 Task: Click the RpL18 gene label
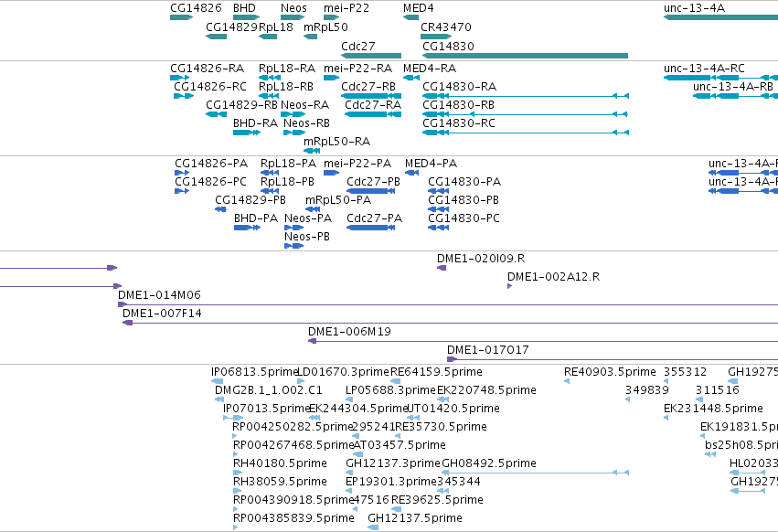[276, 27]
